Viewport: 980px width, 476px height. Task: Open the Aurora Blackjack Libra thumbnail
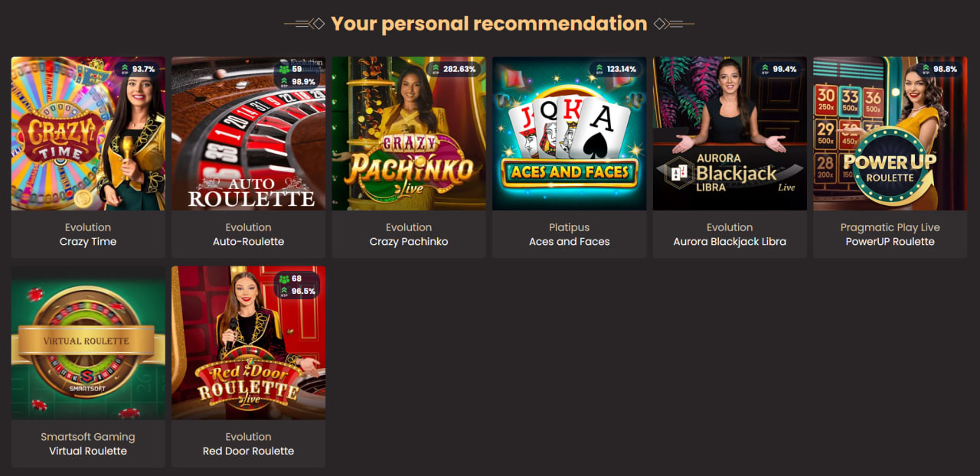click(730, 133)
